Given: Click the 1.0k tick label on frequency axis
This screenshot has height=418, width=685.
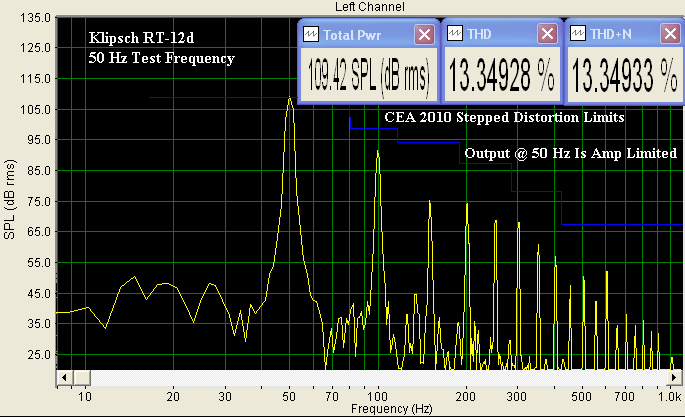Looking at the screenshot, I should tap(670, 397).
